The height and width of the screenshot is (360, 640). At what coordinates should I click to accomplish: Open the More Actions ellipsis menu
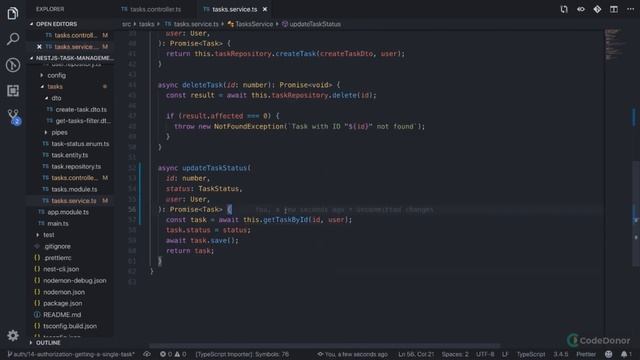click(630, 9)
